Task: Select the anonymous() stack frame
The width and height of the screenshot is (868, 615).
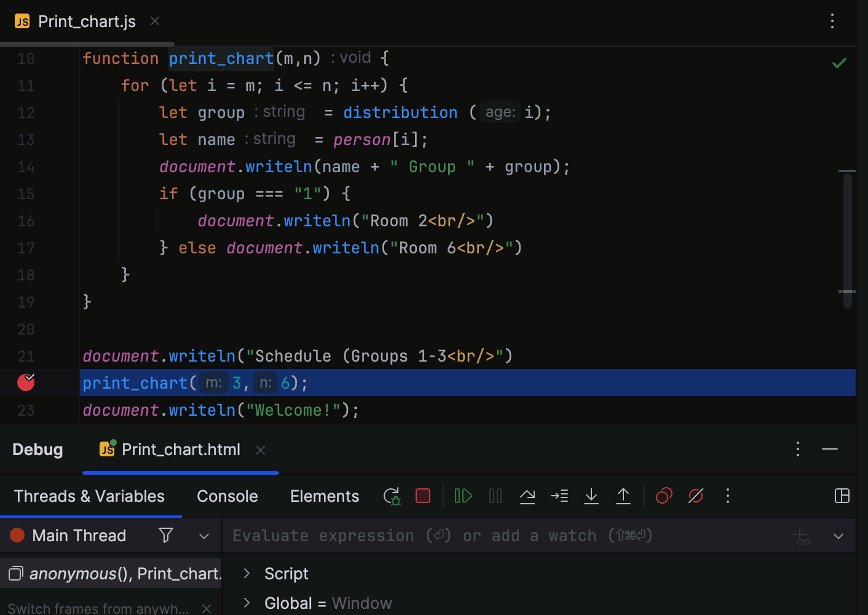Action: [111, 573]
